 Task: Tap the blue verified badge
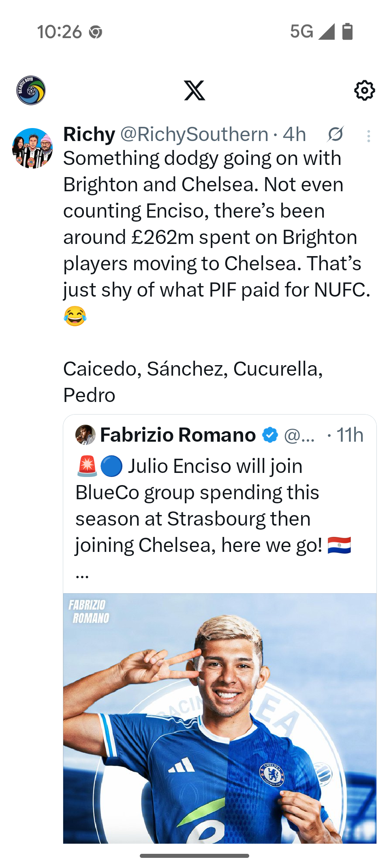pyautogui.click(x=270, y=435)
